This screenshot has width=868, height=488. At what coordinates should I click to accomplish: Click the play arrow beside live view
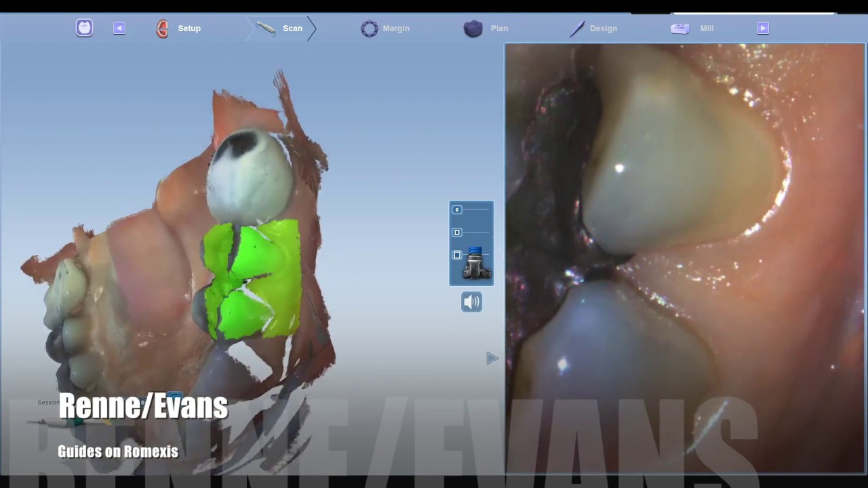pyautogui.click(x=492, y=359)
